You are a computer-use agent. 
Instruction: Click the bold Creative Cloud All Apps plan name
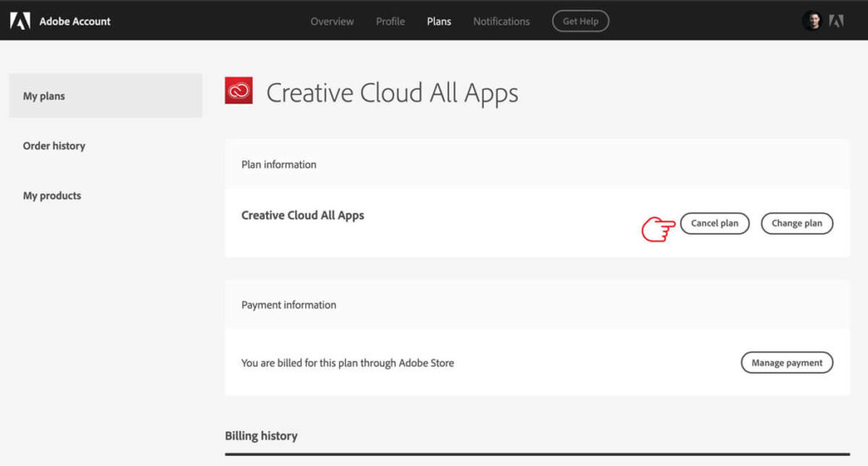303,215
